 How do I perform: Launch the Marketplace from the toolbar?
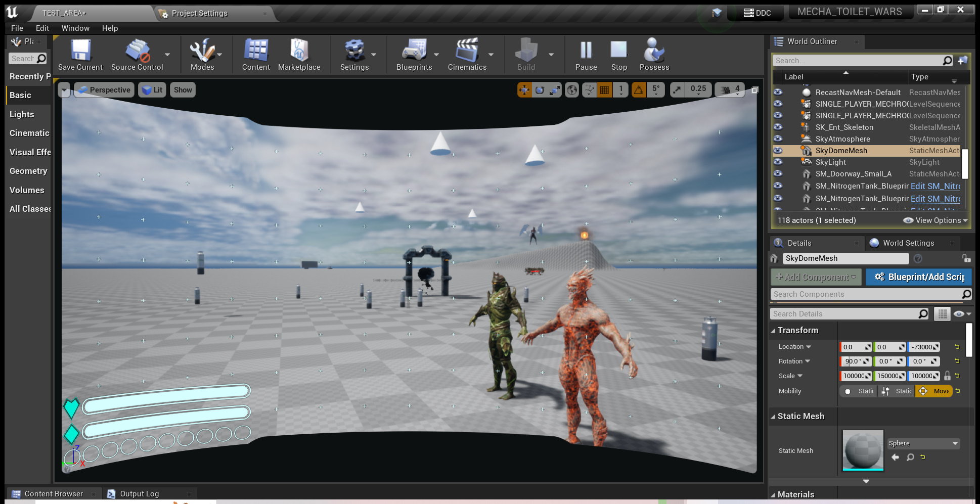click(x=299, y=55)
